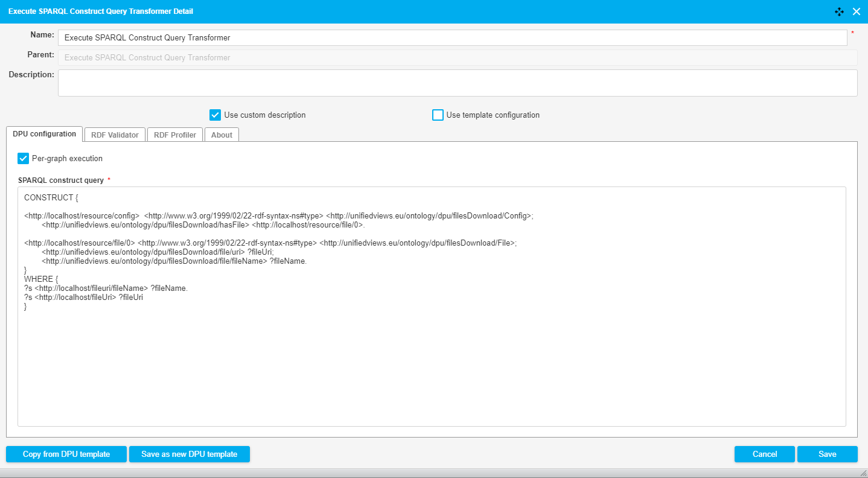868x478 pixels.
Task: Go to the About tab
Action: [x=222, y=135]
